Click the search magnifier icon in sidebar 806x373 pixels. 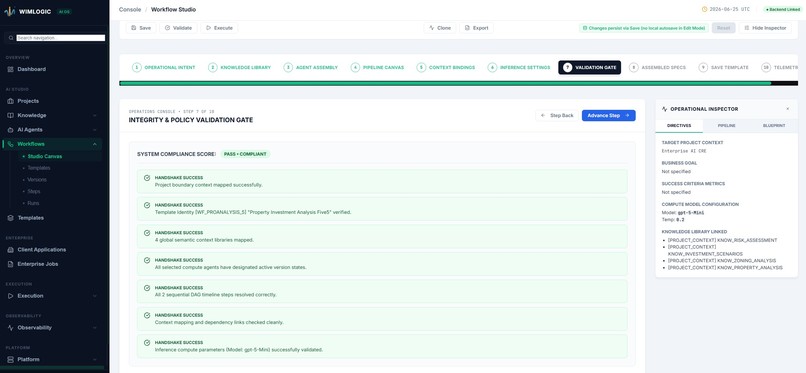(x=11, y=38)
